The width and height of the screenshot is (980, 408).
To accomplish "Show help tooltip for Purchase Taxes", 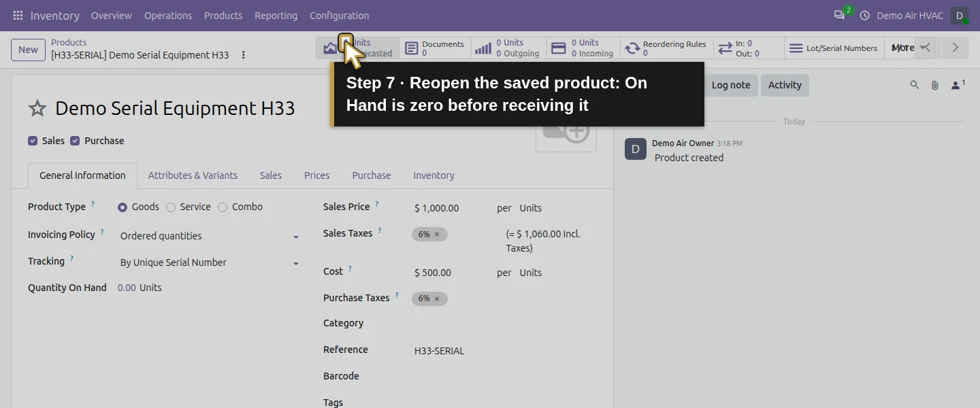I will click(397, 295).
